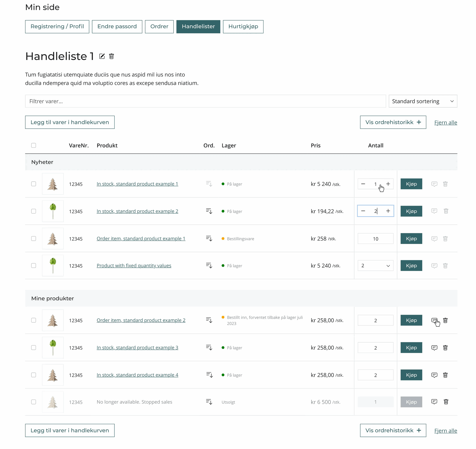Delete Handleliste 1 via trash icon in title
The width and height of the screenshot is (476, 449).
[x=112, y=56]
